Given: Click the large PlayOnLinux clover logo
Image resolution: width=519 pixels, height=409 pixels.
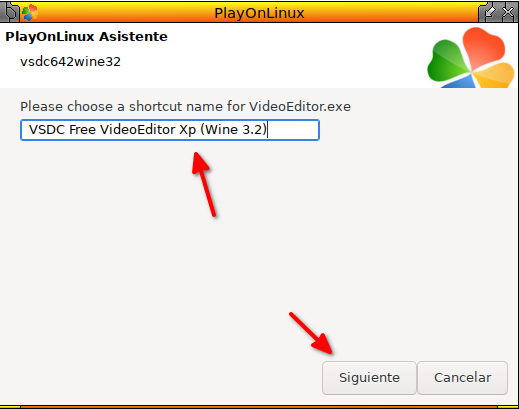Looking at the screenshot, I should pos(471,58).
